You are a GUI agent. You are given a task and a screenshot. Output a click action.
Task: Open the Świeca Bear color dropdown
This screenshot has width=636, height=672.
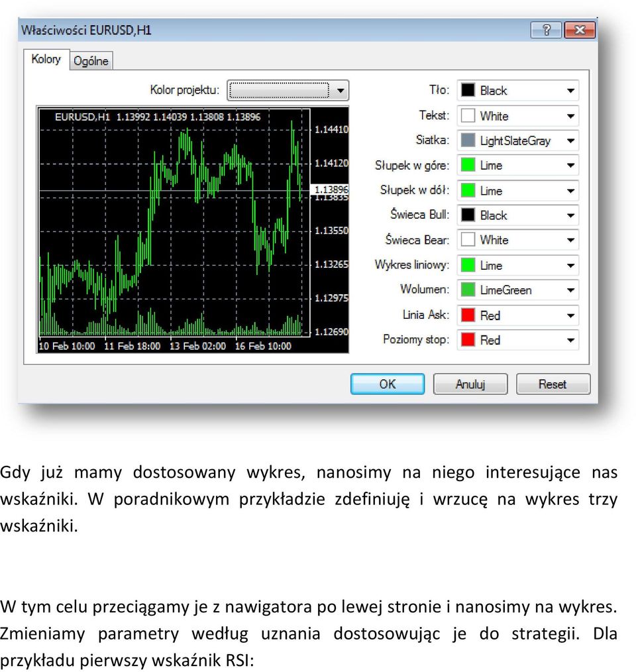(x=517, y=240)
